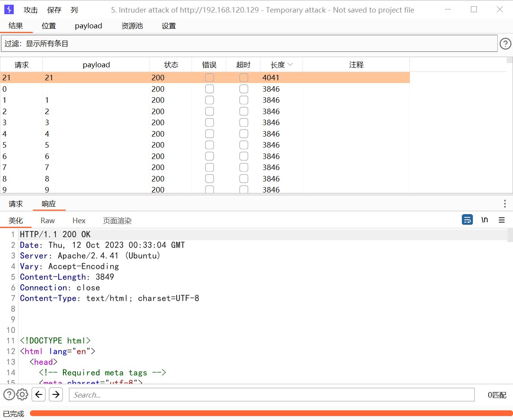Viewport: 513px width, 420px height.
Task: Tick the 错误 checkbox in request 6 row
Action: (x=210, y=156)
